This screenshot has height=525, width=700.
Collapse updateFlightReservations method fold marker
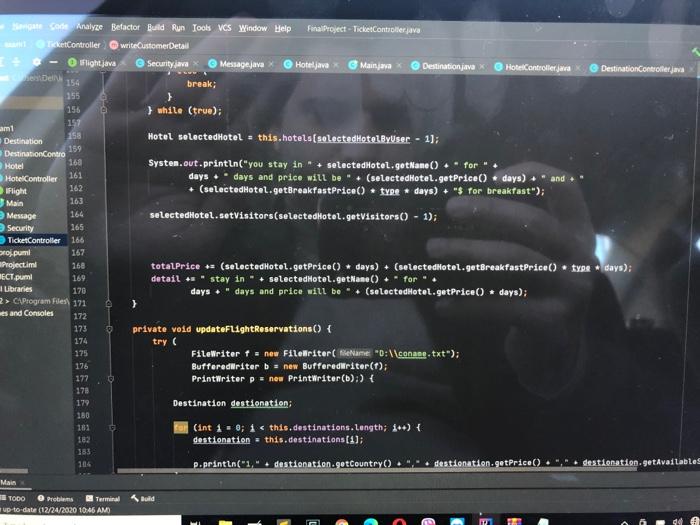pyautogui.click(x=109, y=329)
